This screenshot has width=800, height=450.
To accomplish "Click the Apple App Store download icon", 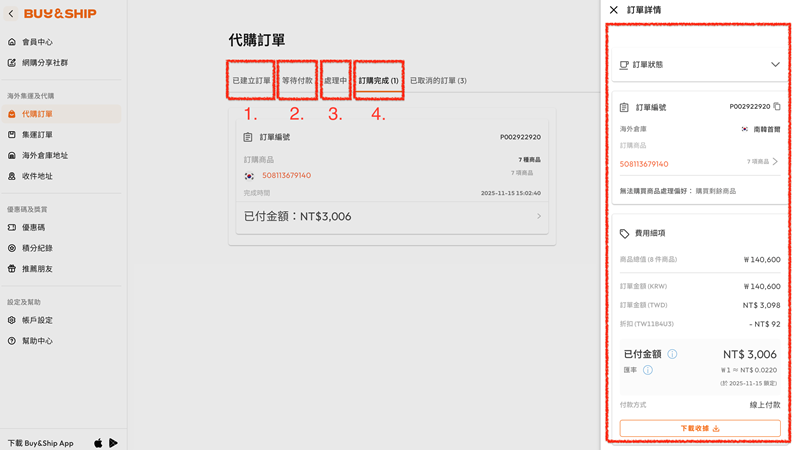I will 98,443.
